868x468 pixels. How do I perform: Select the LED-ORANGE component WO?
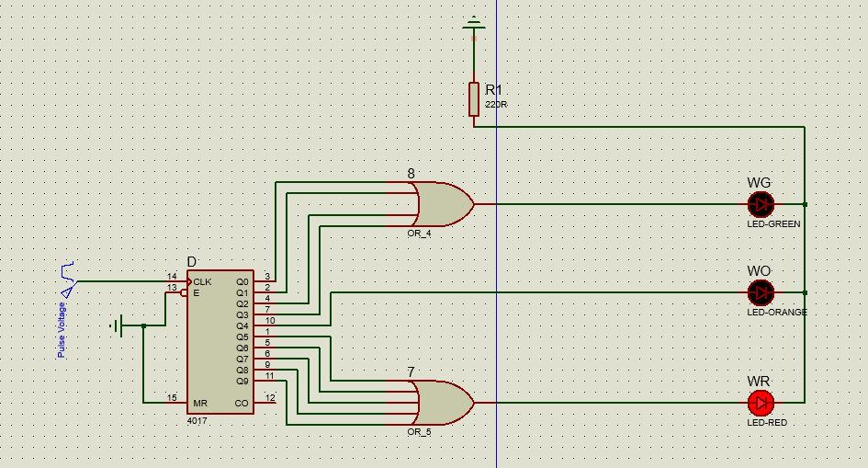pyautogui.click(x=761, y=292)
